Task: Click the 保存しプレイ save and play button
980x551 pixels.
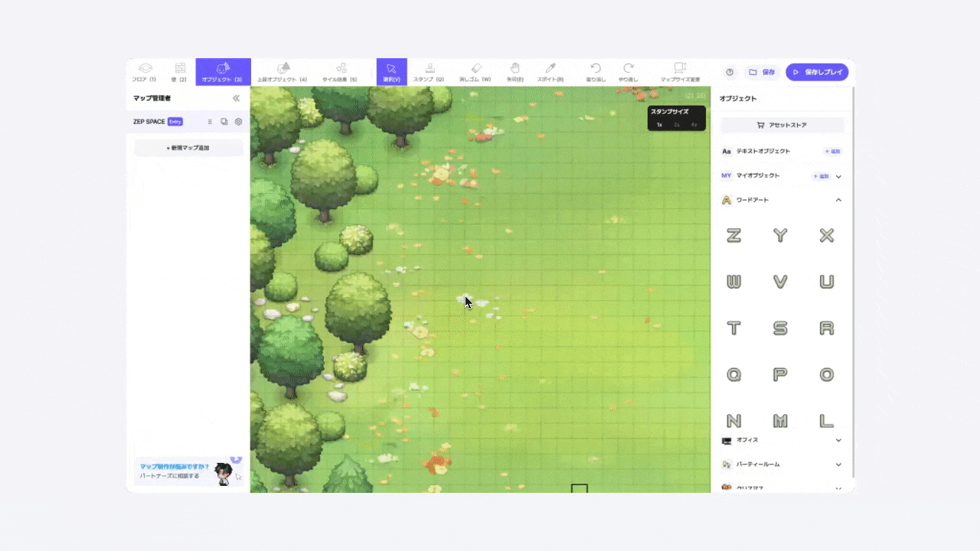Action: coord(817,72)
